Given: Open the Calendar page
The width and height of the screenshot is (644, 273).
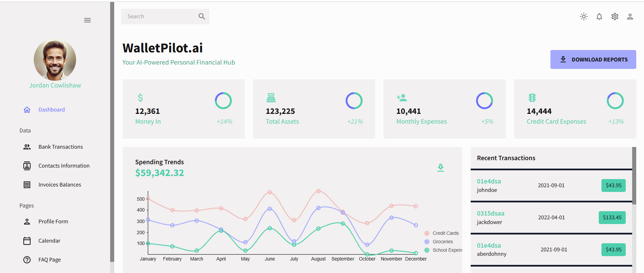Looking at the screenshot, I should coord(49,241).
